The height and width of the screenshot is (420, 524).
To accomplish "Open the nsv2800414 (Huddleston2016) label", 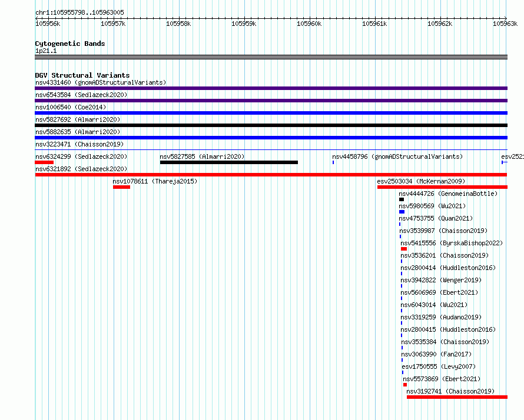I will click(x=448, y=268).
